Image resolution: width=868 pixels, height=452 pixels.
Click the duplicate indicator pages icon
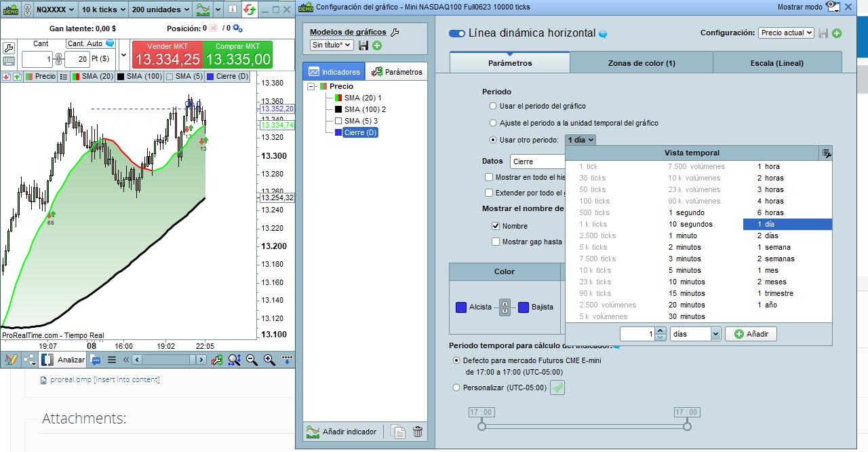(x=399, y=432)
